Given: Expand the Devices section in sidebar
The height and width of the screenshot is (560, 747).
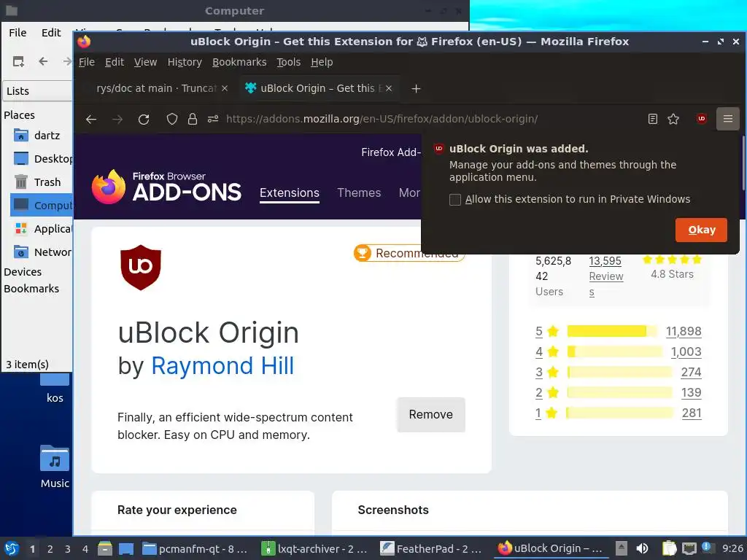Looking at the screenshot, I should (x=23, y=272).
